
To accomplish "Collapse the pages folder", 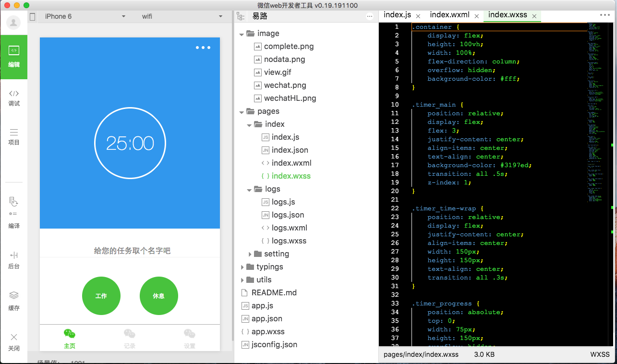I will tap(242, 111).
